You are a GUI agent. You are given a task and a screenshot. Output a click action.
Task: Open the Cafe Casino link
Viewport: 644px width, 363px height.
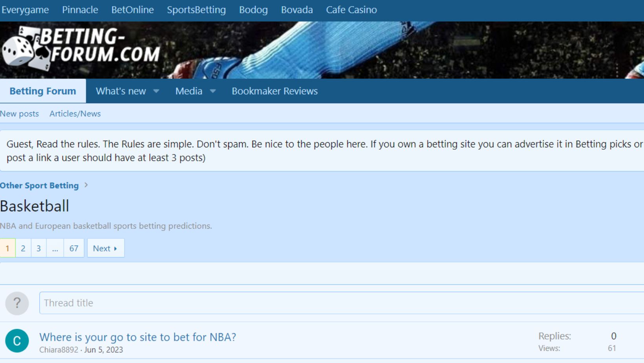(351, 10)
